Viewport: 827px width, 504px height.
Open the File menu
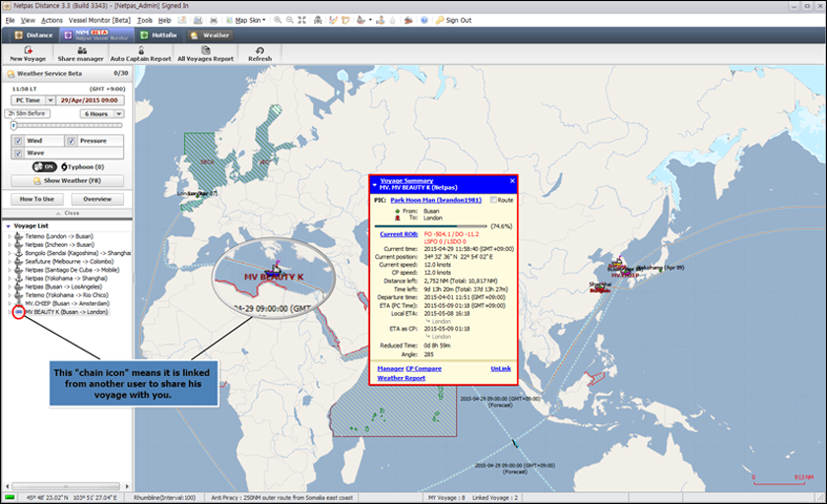(x=10, y=20)
